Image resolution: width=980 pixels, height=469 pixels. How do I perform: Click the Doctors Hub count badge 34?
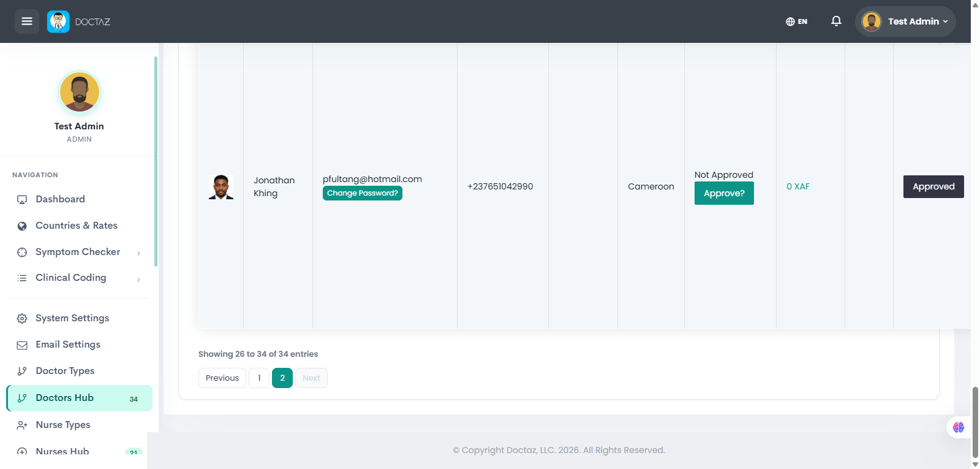click(134, 399)
